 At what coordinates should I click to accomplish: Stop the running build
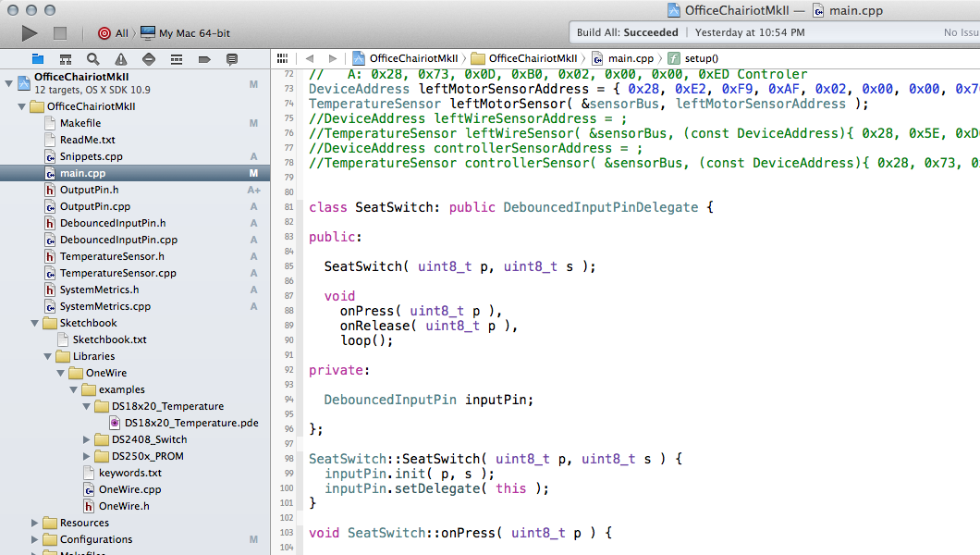60,33
